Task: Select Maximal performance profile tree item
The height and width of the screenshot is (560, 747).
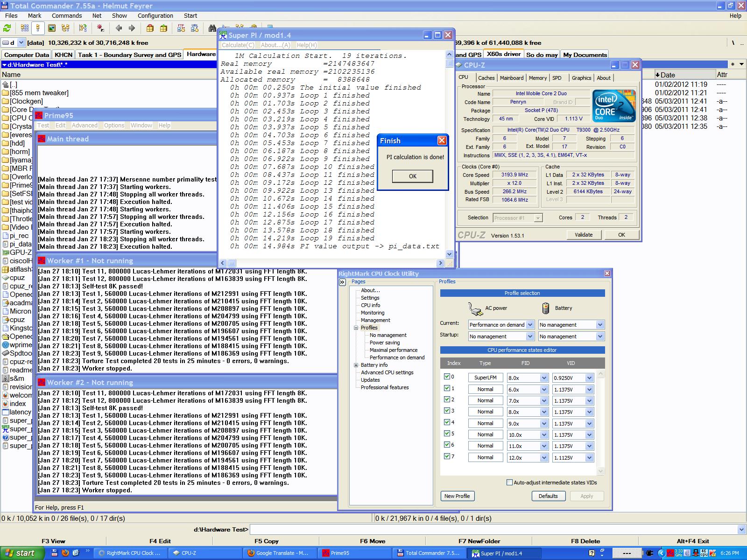Action: (x=393, y=350)
